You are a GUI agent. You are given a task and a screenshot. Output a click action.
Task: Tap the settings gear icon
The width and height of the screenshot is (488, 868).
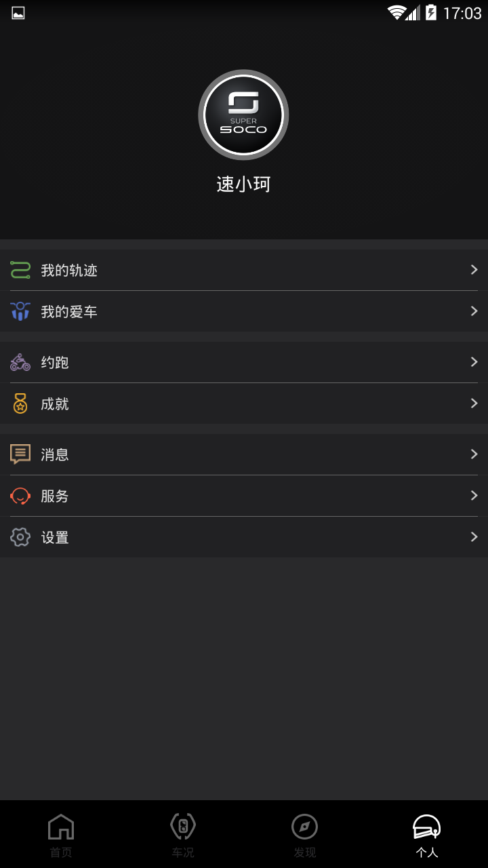tap(20, 537)
